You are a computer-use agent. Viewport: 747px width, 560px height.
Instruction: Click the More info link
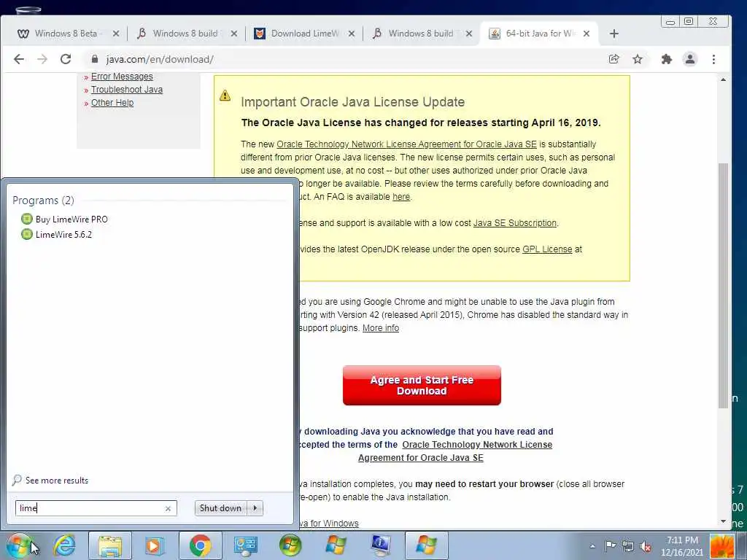[x=381, y=328]
